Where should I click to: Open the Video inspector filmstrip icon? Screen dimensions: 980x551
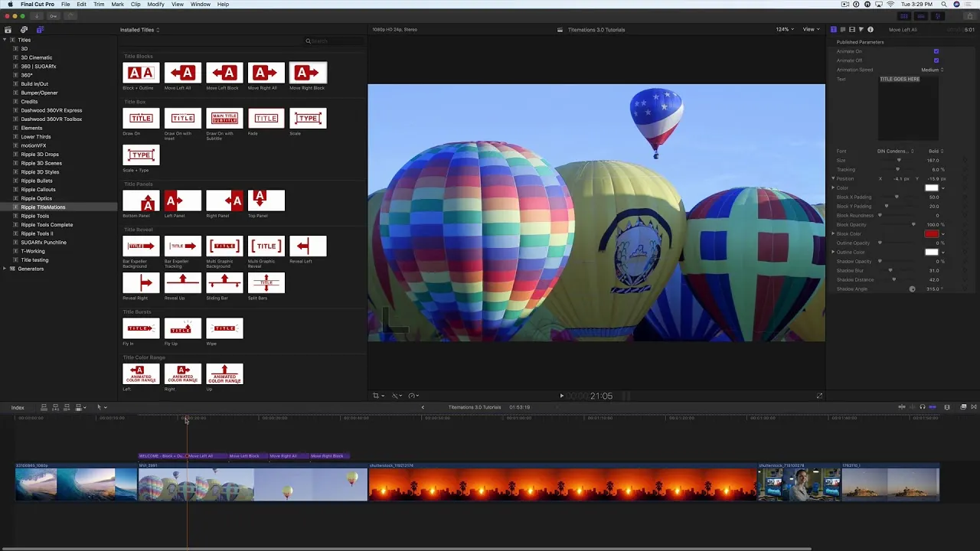coord(852,30)
